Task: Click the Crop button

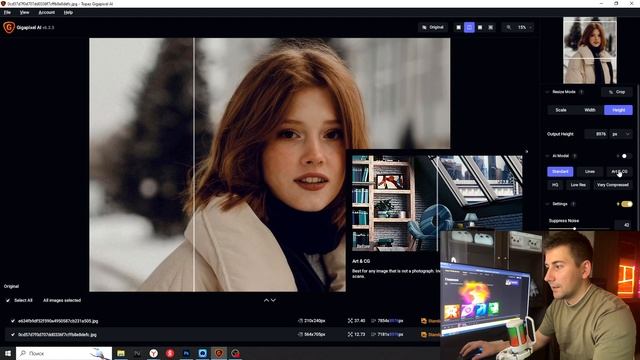Action: click(617, 92)
